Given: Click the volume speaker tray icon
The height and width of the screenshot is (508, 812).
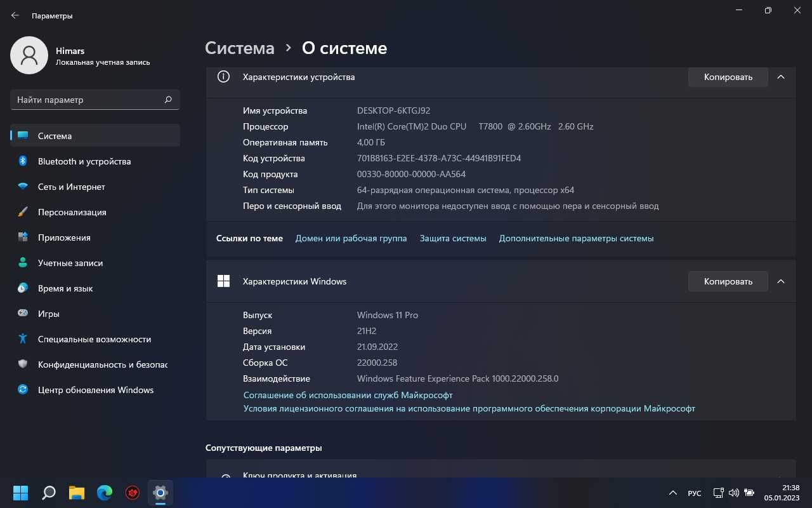Looking at the screenshot, I should click(734, 493).
